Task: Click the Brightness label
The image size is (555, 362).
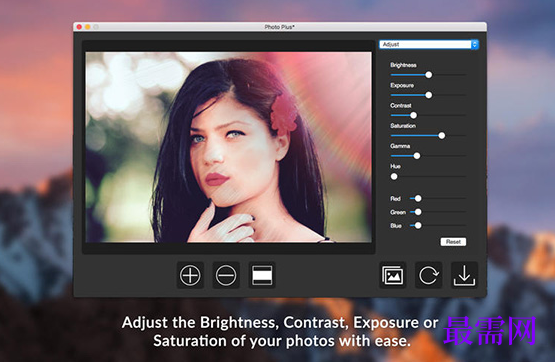Action: pyautogui.click(x=403, y=65)
